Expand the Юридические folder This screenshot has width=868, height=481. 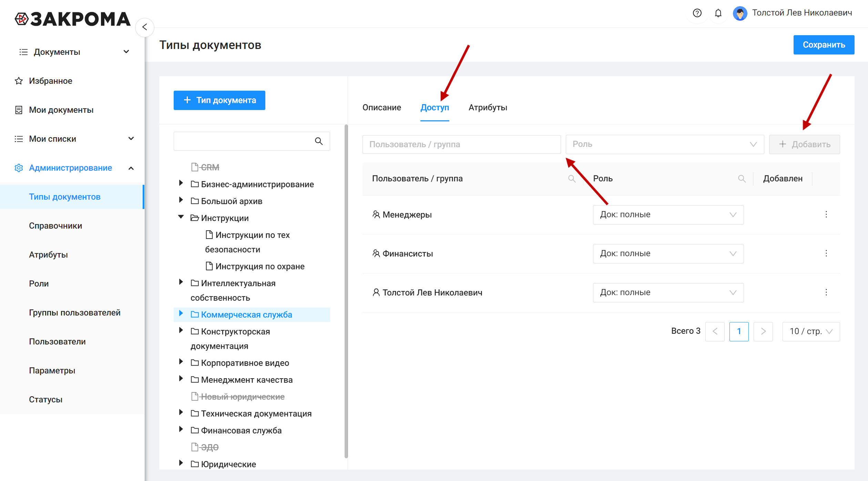[x=181, y=463]
